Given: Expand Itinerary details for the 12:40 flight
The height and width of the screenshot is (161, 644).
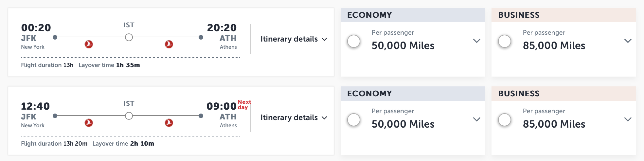Looking at the screenshot, I should pos(294,117).
